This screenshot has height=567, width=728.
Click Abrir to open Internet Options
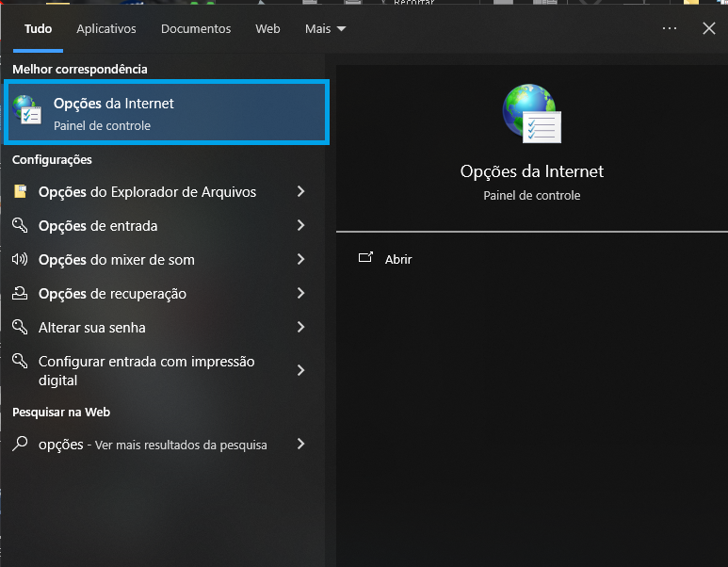point(397,259)
